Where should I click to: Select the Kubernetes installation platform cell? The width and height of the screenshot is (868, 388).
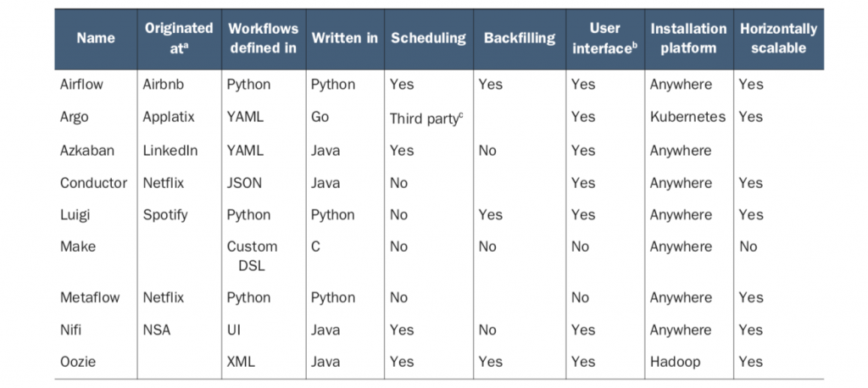pyautogui.click(x=687, y=117)
